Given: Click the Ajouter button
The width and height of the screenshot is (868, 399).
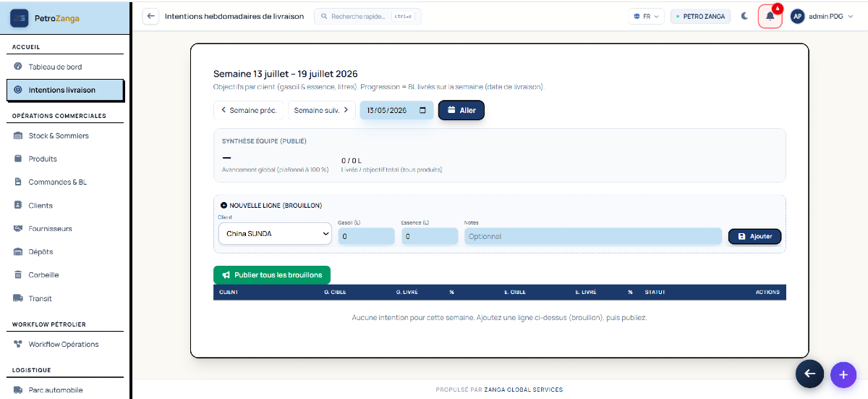Looking at the screenshot, I should click(754, 236).
